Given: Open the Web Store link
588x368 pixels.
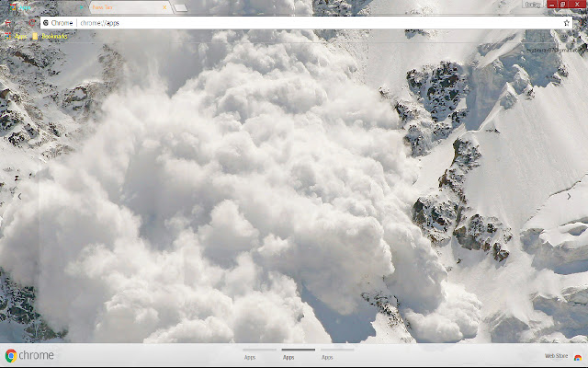Looking at the screenshot, I should pyautogui.click(x=556, y=356).
